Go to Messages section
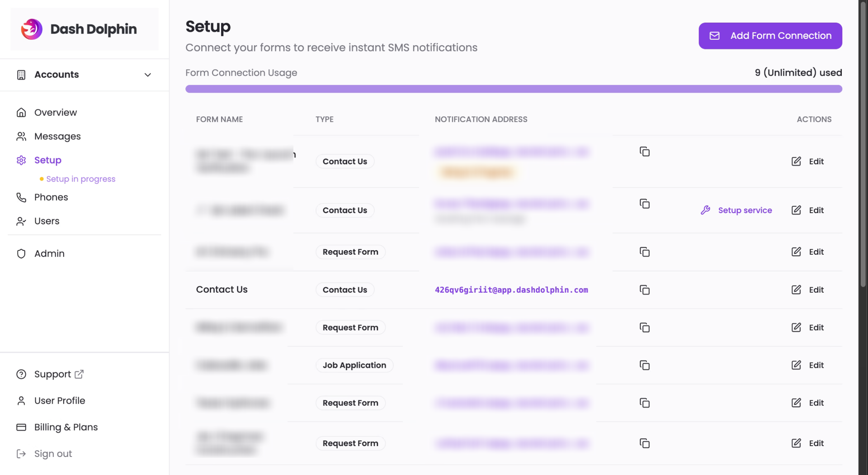This screenshot has width=868, height=475. pyautogui.click(x=57, y=136)
